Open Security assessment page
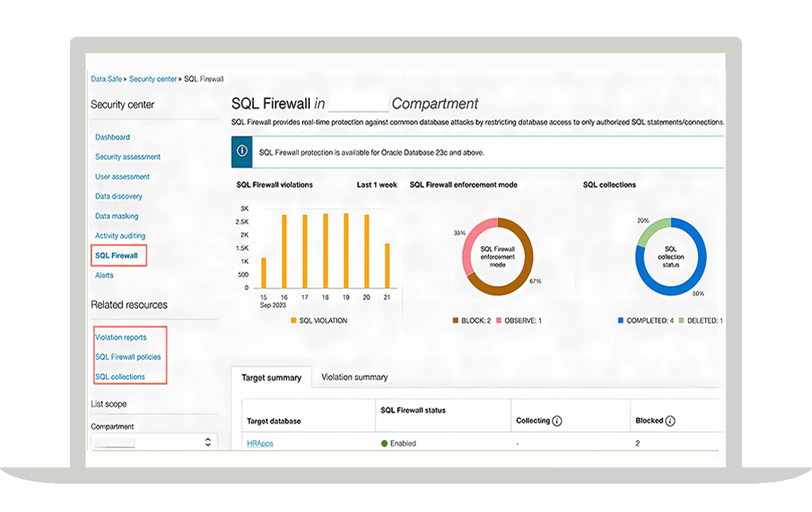This screenshot has width=812, height=512. [128, 157]
